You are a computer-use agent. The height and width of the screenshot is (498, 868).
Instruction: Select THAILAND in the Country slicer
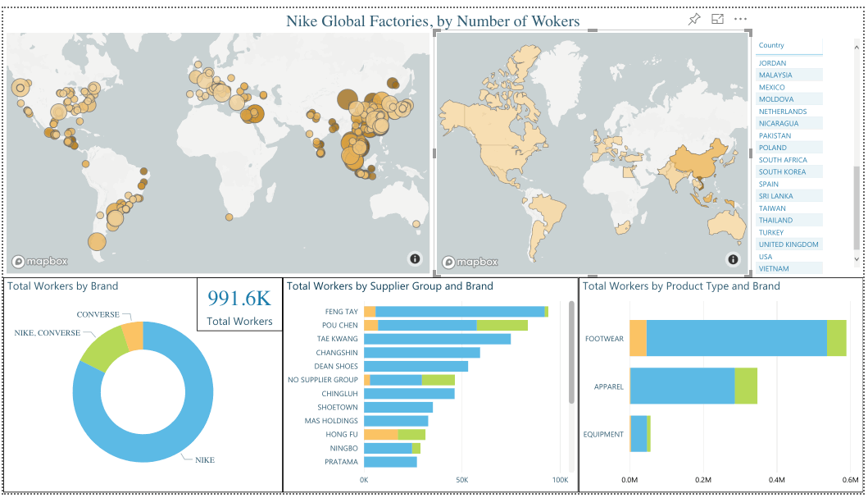click(788, 221)
